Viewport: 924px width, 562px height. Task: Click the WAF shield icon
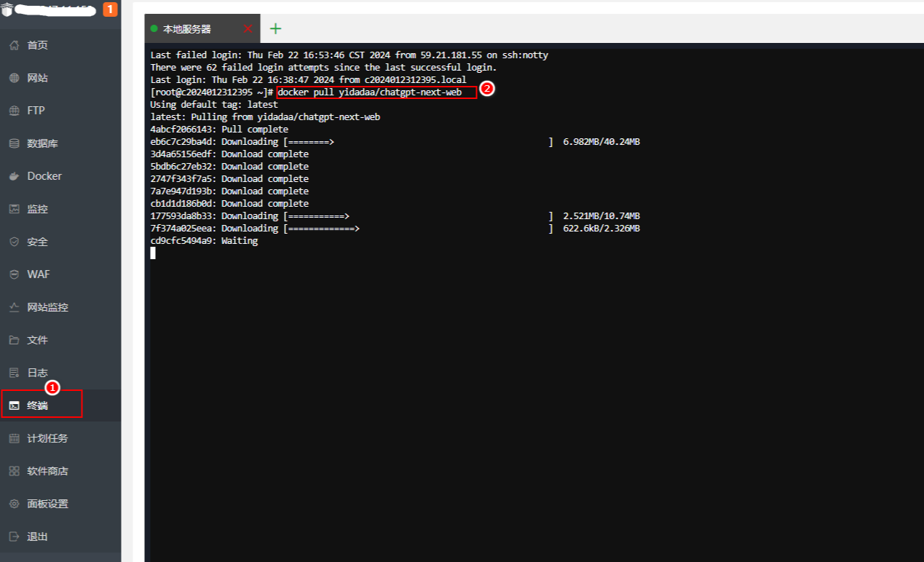pyautogui.click(x=14, y=274)
